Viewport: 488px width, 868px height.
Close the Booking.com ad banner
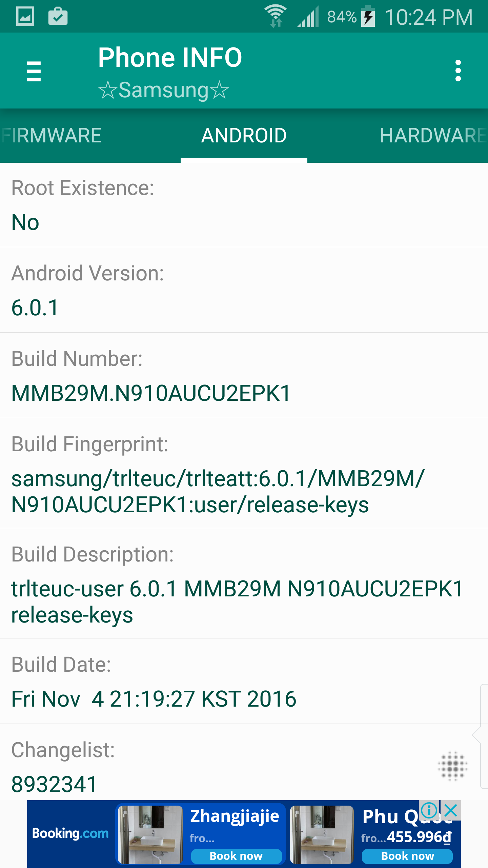451,811
